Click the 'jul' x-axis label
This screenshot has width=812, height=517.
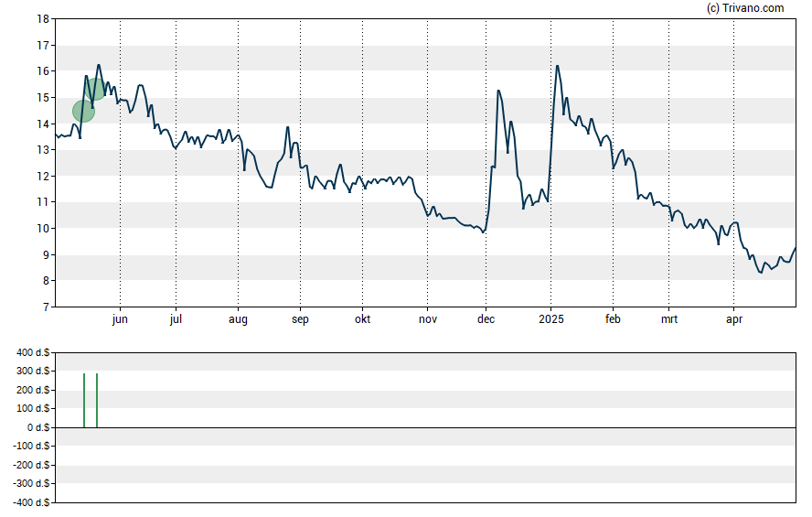[176, 319]
